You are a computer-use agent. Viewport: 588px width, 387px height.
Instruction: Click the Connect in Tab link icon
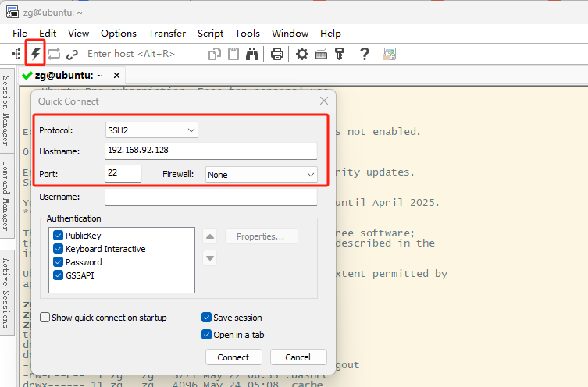(x=72, y=55)
